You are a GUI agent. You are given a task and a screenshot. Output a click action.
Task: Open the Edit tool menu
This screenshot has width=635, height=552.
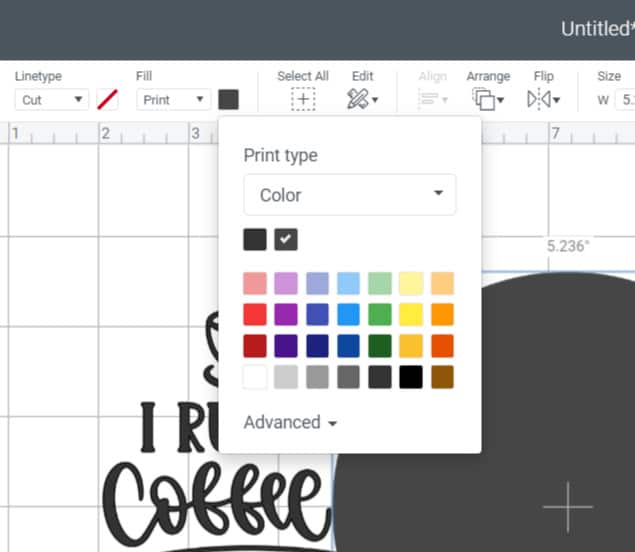pyautogui.click(x=362, y=99)
